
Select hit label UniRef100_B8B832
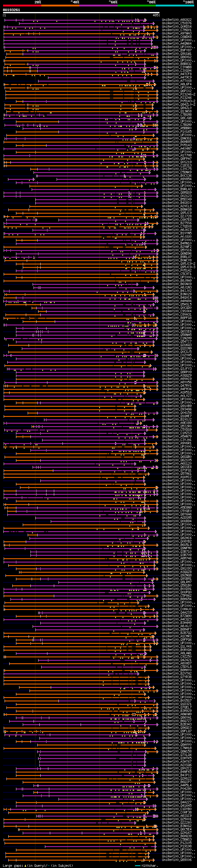pos(177,64)
